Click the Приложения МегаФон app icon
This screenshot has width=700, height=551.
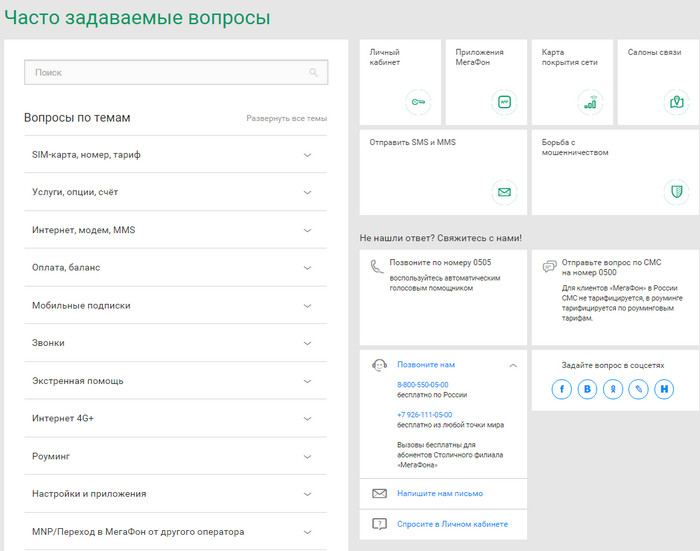(x=504, y=102)
